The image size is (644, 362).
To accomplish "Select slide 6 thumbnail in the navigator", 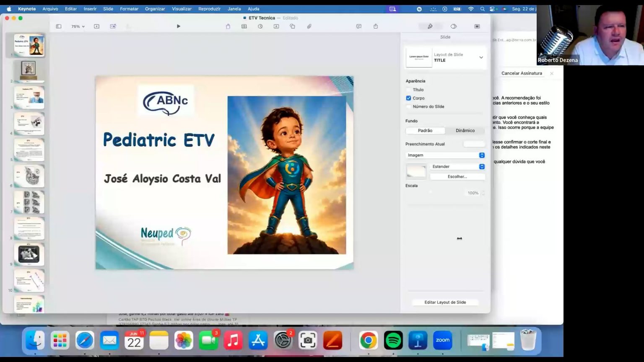I will tap(29, 176).
